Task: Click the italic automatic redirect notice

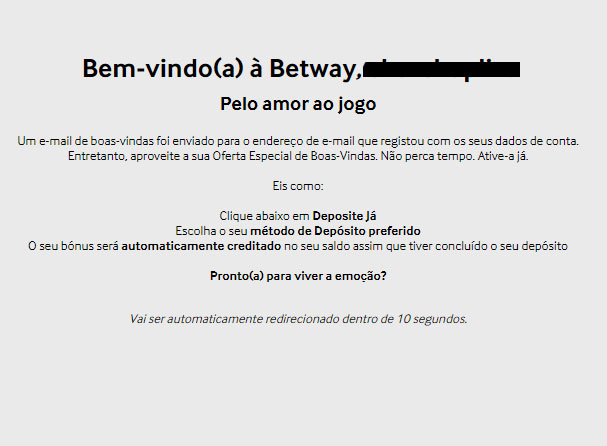Action: point(298,319)
